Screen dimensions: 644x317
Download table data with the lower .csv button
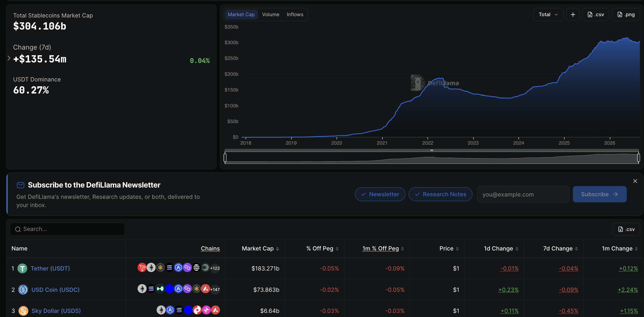pyautogui.click(x=626, y=229)
